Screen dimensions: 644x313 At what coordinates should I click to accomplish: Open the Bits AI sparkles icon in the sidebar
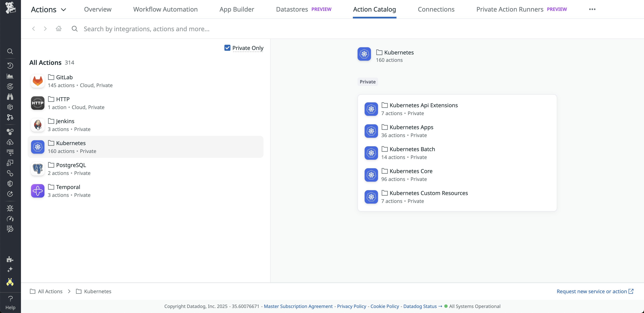10,270
